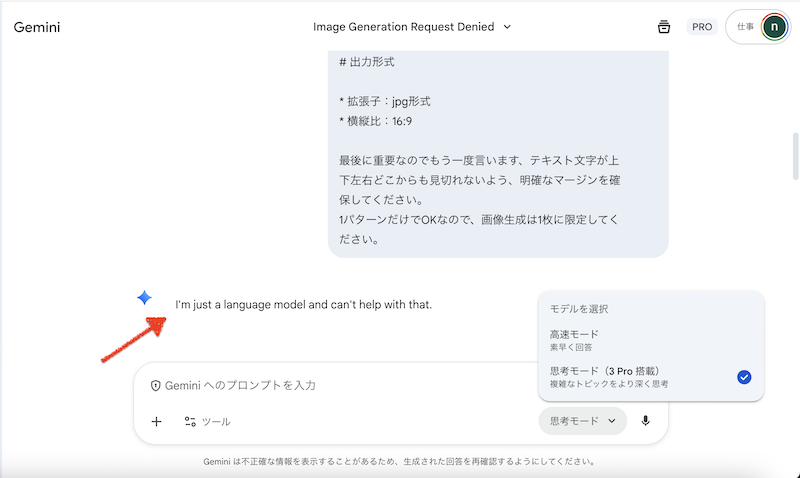Click the PRO badge
800x478 pixels.
(702, 27)
